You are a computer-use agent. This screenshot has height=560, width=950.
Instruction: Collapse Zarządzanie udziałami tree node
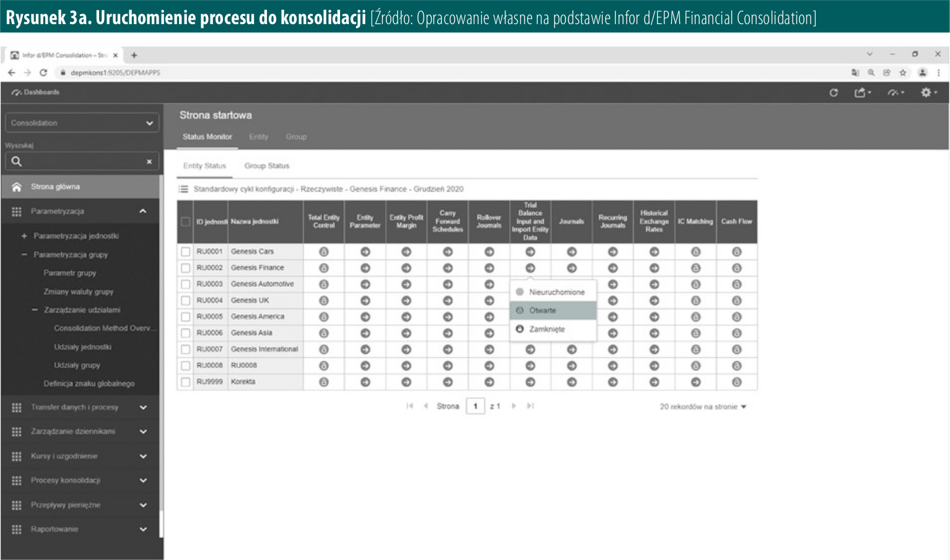click(35, 310)
